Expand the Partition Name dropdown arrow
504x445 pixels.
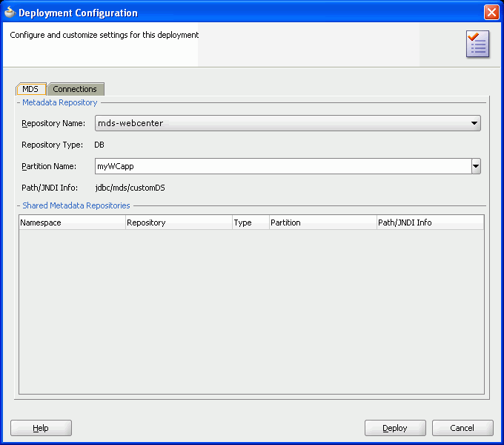[x=476, y=166]
